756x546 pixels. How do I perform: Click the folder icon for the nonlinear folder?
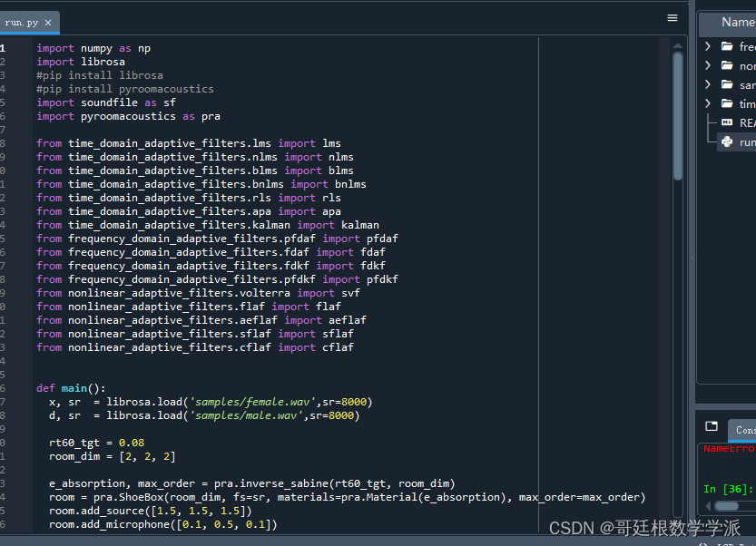click(726, 65)
